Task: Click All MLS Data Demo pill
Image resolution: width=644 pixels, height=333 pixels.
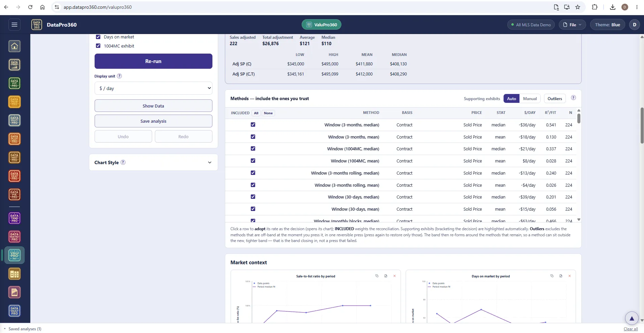Action: point(531,25)
